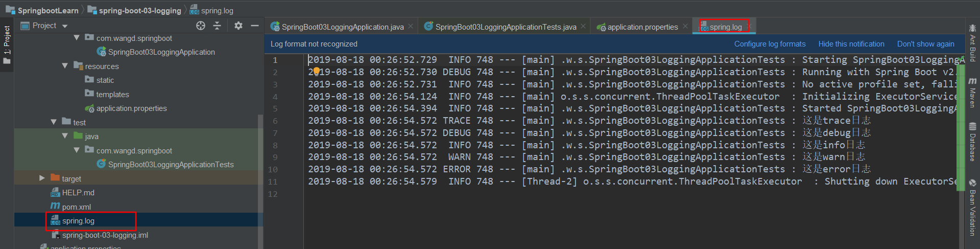
Task: Close the SpringBoot03LoggingApplication.java tab
Action: (411, 27)
